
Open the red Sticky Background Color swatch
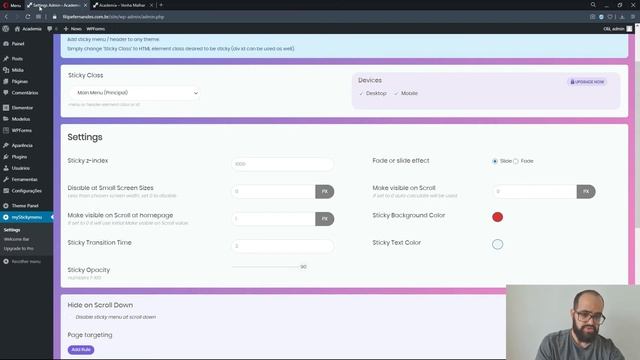[497, 217]
